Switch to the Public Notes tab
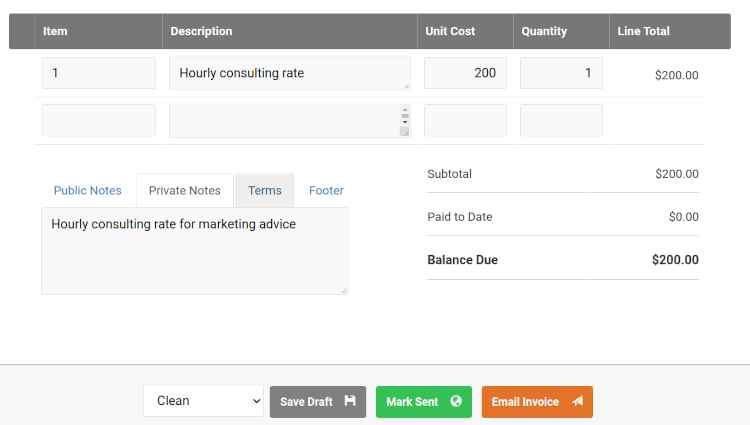The width and height of the screenshot is (750, 425). 88,190
